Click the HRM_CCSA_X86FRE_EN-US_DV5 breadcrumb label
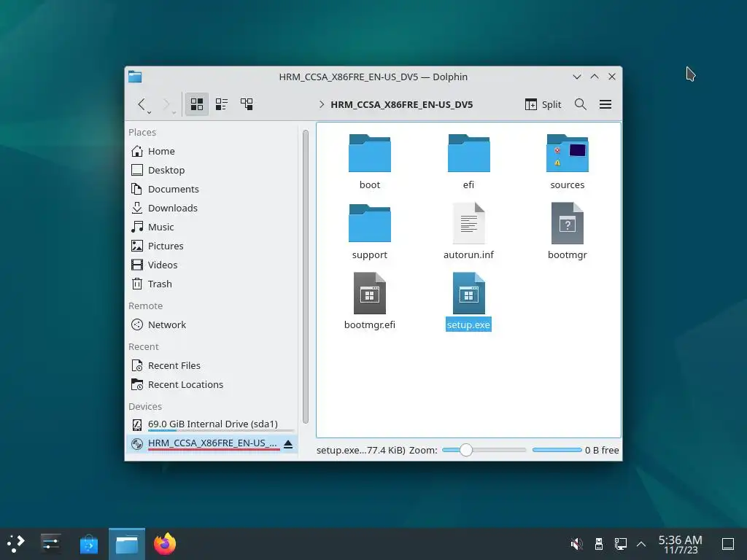The image size is (747, 560). tap(402, 105)
